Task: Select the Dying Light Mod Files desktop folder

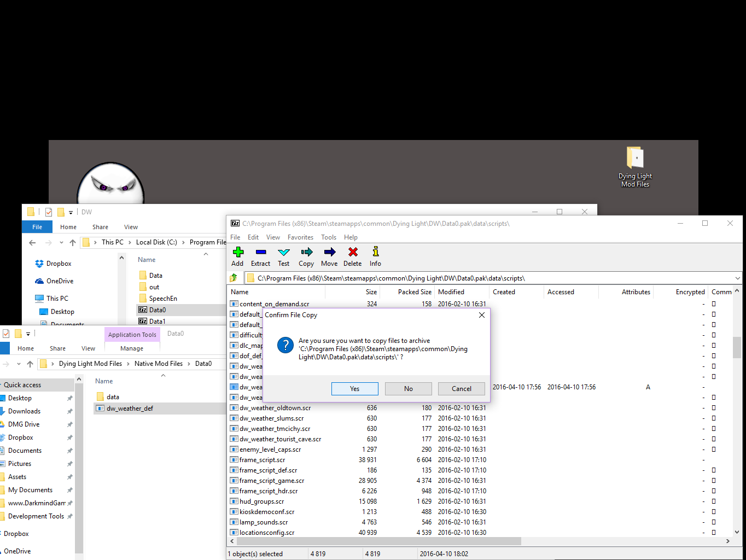Action: coord(635,167)
